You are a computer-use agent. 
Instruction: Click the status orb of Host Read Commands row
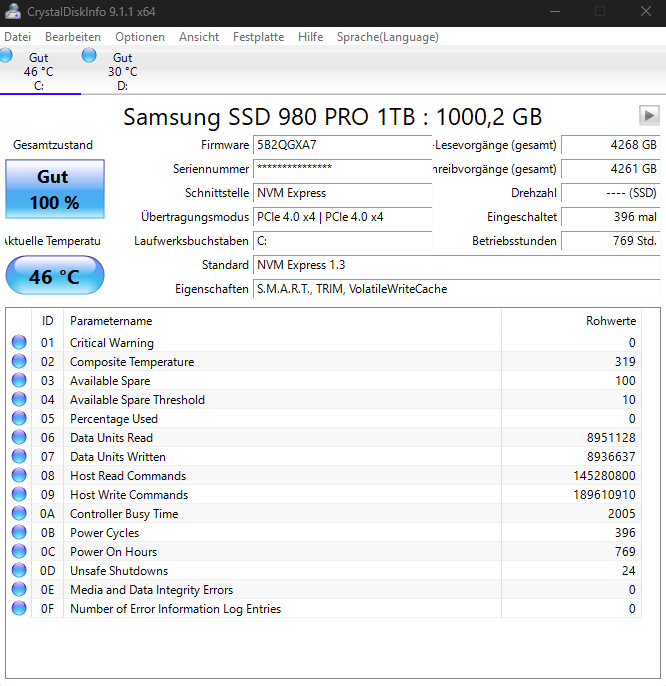pyautogui.click(x=19, y=475)
